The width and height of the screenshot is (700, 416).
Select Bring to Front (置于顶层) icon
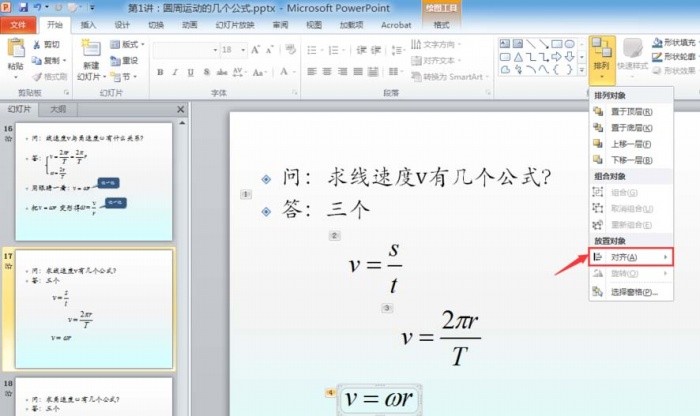click(598, 112)
